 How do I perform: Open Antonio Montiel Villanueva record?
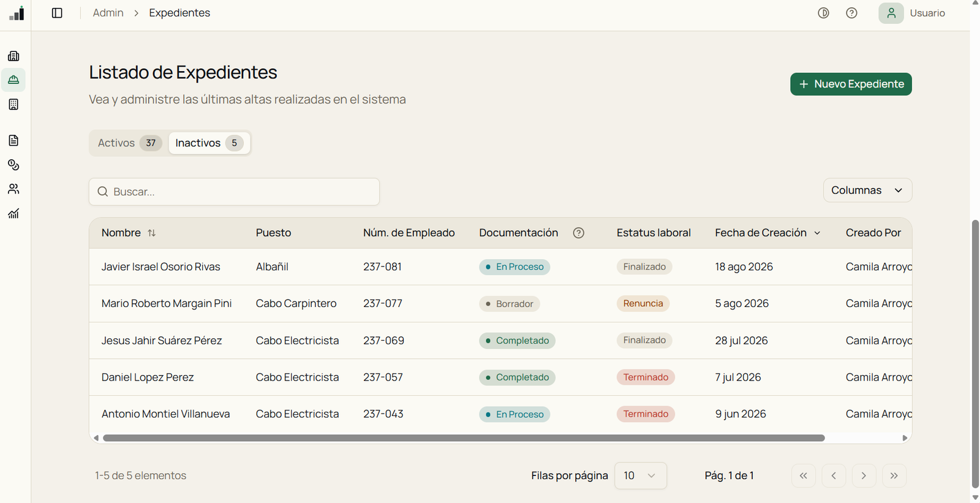point(166,414)
